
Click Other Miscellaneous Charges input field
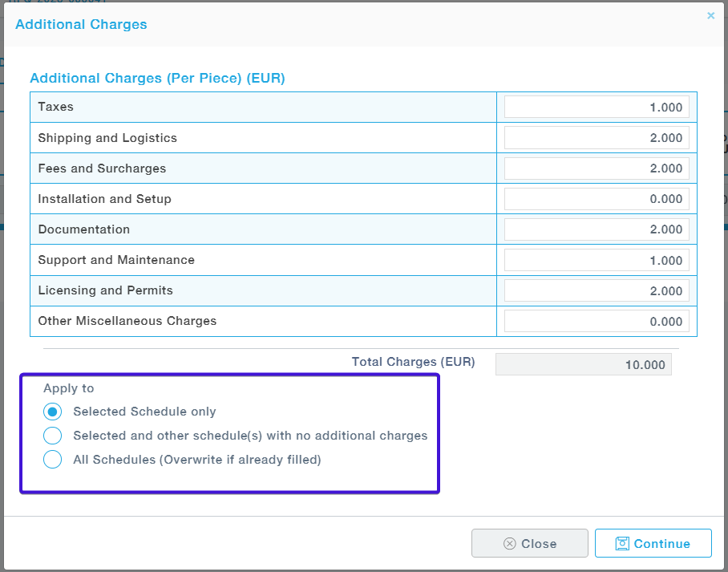click(x=596, y=321)
